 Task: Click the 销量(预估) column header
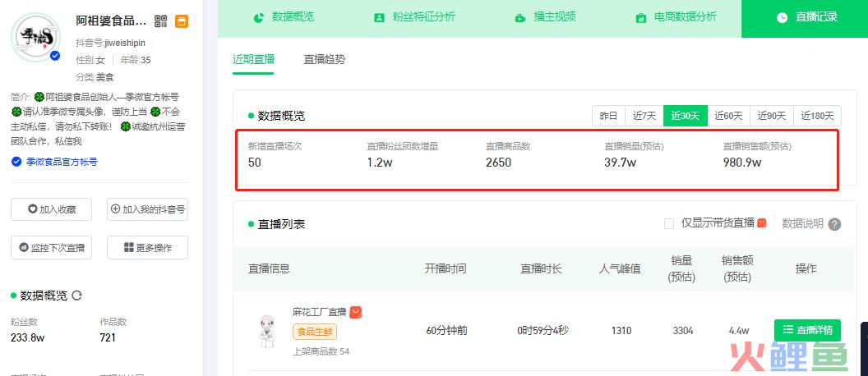[x=682, y=268]
